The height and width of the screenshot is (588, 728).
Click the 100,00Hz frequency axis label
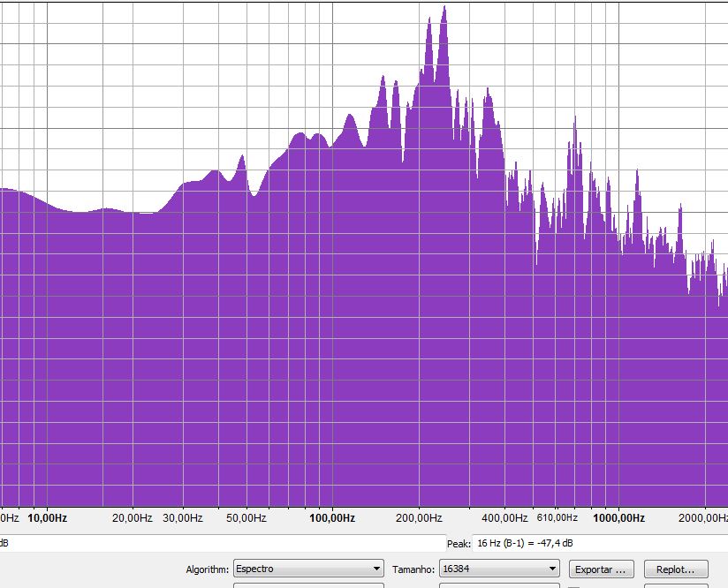[332, 518]
